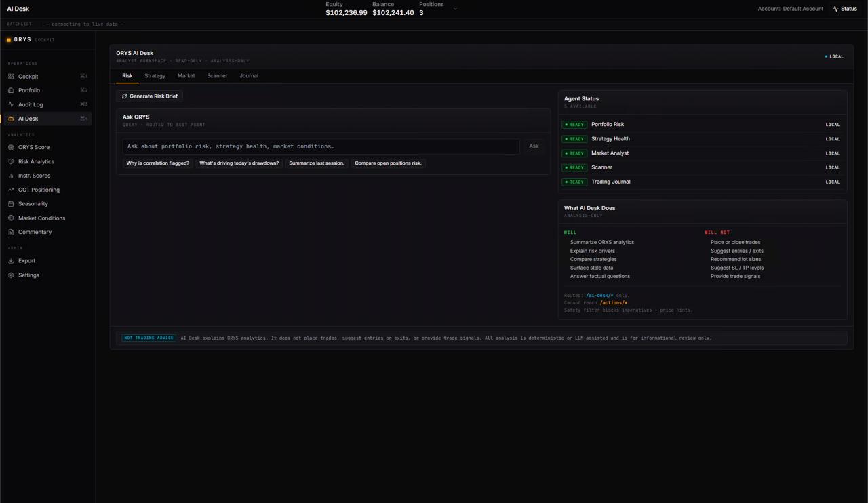
Task: Click LOCAL tag beside Market Analyst
Action: click(833, 153)
